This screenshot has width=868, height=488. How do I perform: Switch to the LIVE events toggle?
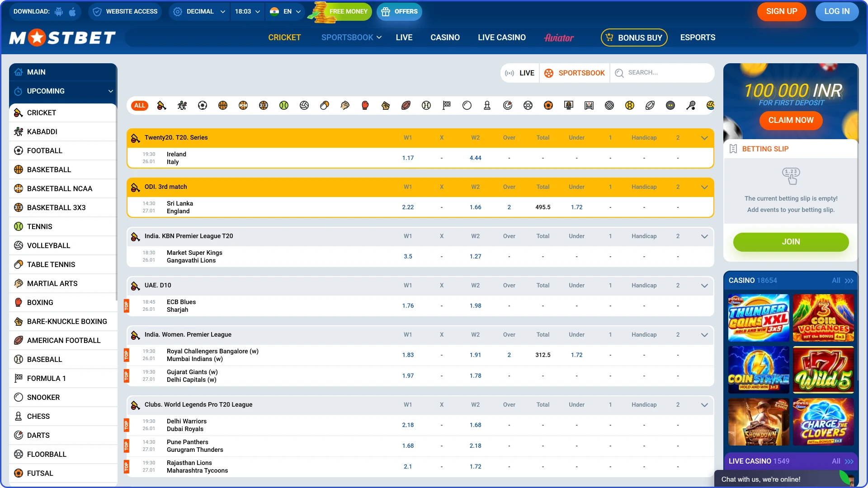click(519, 73)
